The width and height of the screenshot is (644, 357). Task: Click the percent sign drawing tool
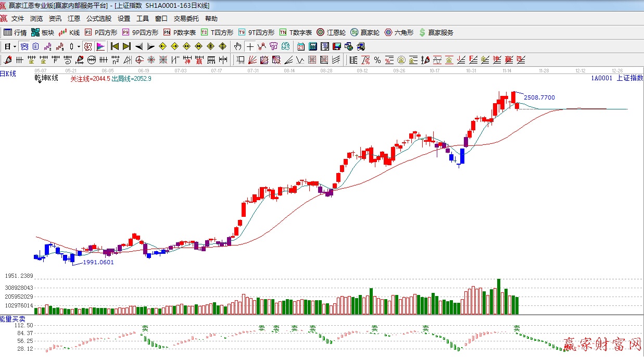point(377,59)
